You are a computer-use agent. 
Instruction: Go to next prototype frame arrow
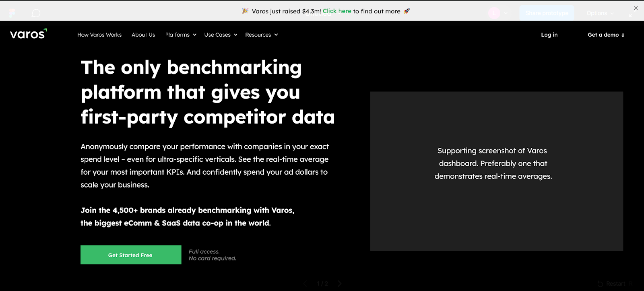340,283
